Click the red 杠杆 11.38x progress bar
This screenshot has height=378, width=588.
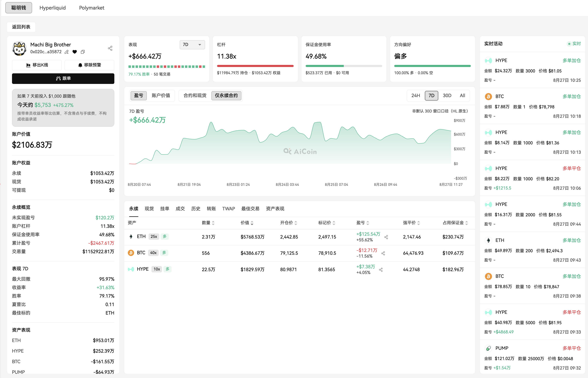click(255, 66)
